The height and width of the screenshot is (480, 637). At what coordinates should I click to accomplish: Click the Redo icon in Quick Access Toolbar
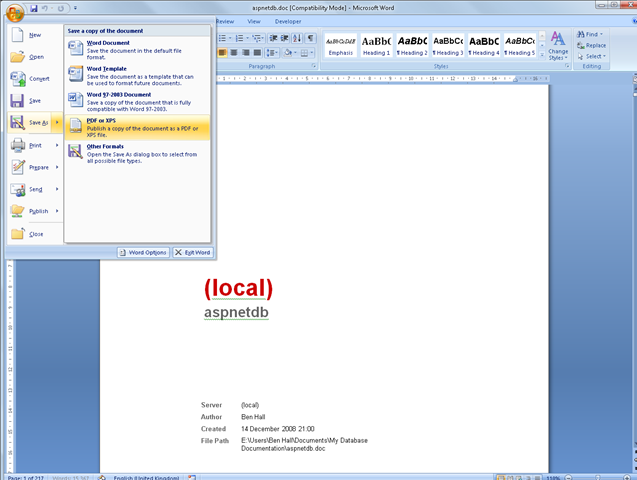click(61, 8)
